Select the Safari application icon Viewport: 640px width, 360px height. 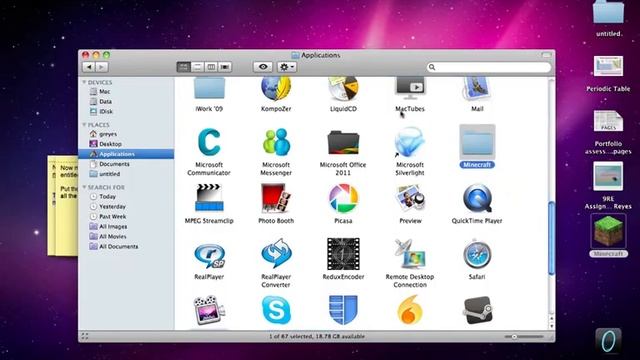click(x=477, y=254)
